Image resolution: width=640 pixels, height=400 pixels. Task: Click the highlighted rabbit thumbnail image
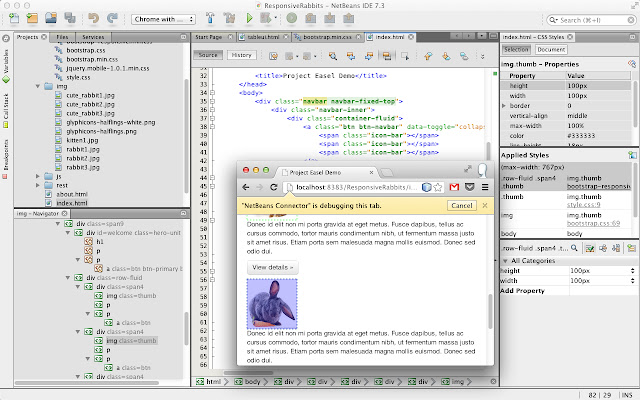272,303
